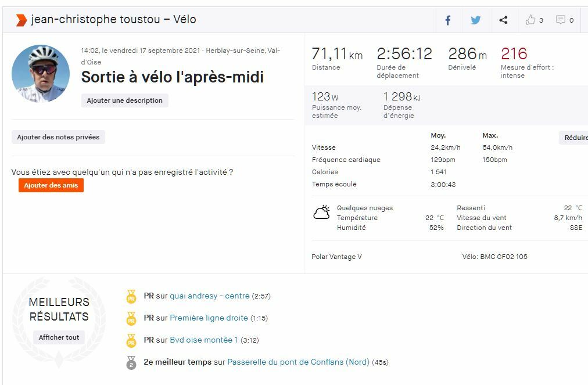Share activity on Facebook

tap(448, 20)
